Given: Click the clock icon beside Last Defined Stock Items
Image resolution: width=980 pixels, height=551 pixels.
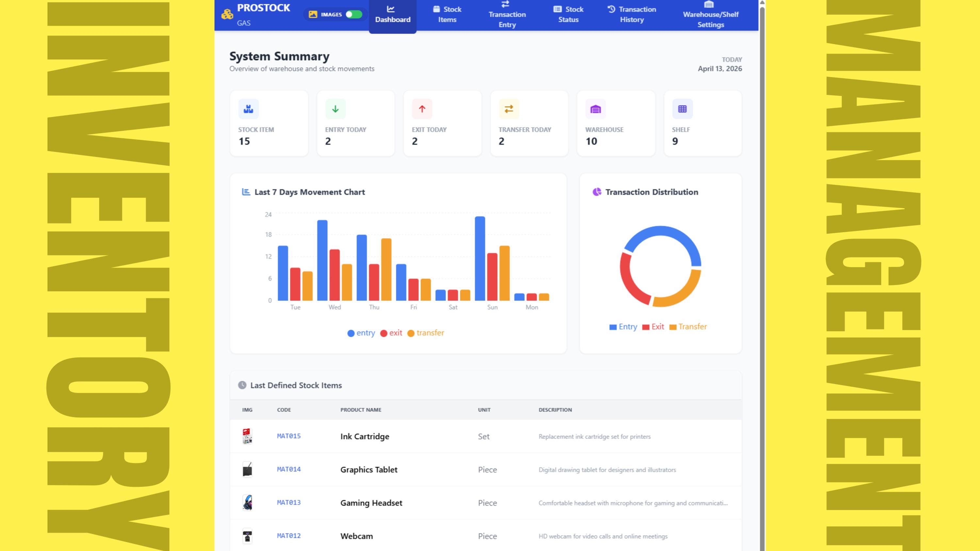Looking at the screenshot, I should pyautogui.click(x=242, y=385).
